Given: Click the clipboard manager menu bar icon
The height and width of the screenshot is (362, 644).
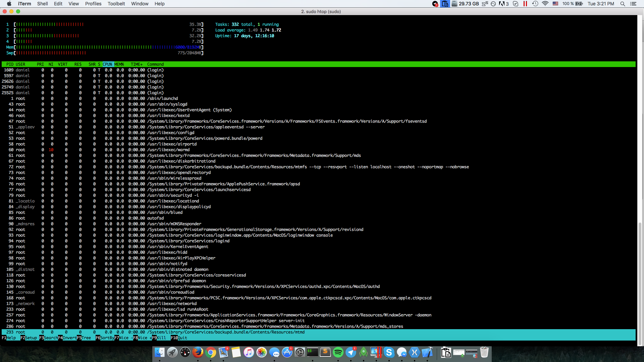Looking at the screenshot, I should click(445, 4).
